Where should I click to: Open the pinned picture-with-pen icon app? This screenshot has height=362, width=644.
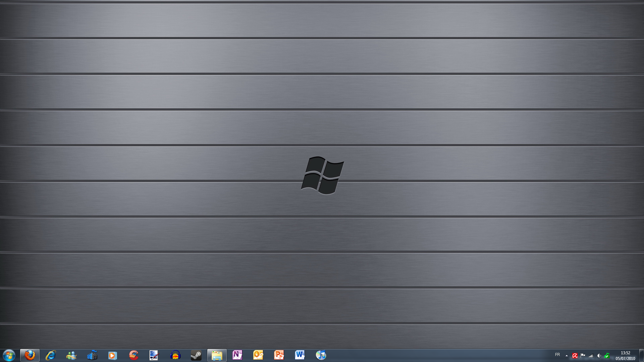154,355
